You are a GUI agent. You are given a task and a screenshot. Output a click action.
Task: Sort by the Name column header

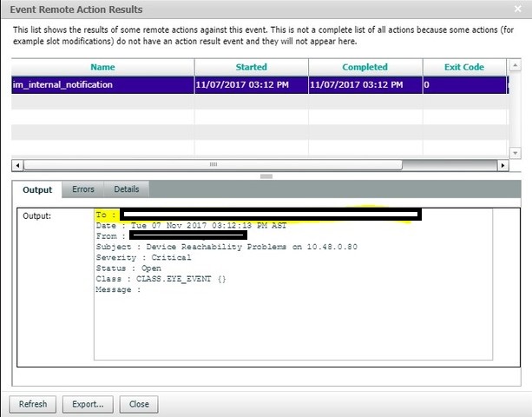click(102, 67)
